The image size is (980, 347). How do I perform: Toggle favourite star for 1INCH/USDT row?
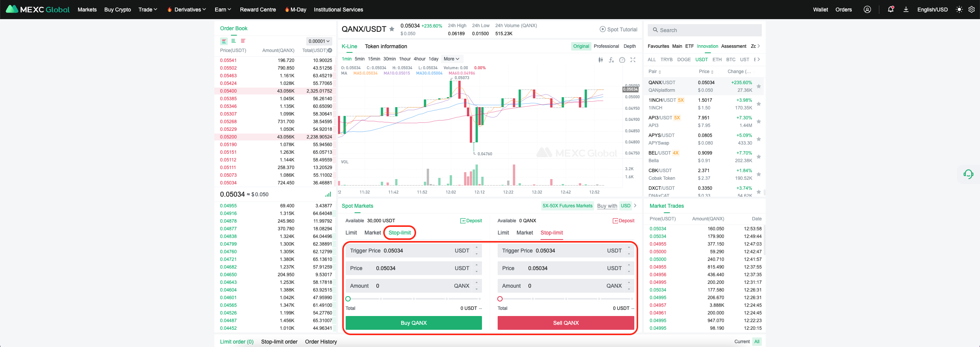pyautogui.click(x=759, y=104)
